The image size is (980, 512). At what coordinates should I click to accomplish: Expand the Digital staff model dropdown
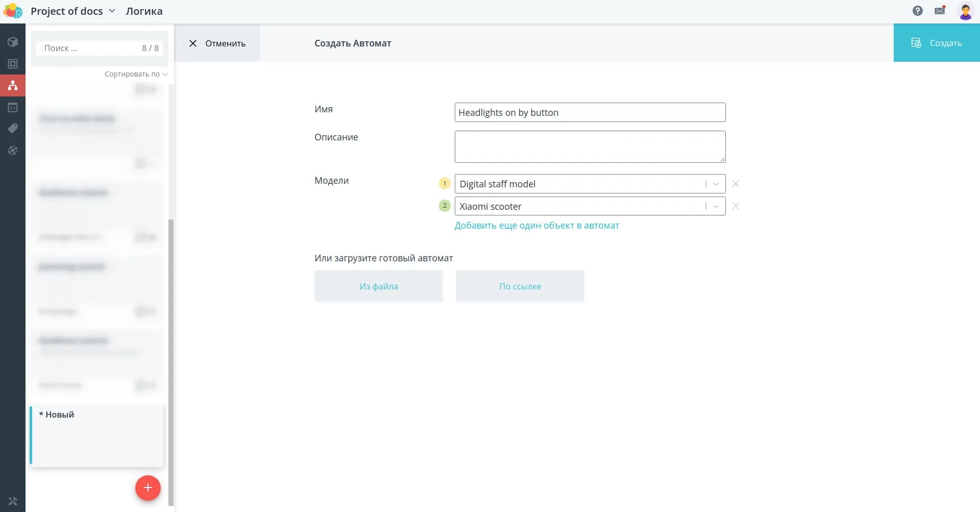click(716, 184)
